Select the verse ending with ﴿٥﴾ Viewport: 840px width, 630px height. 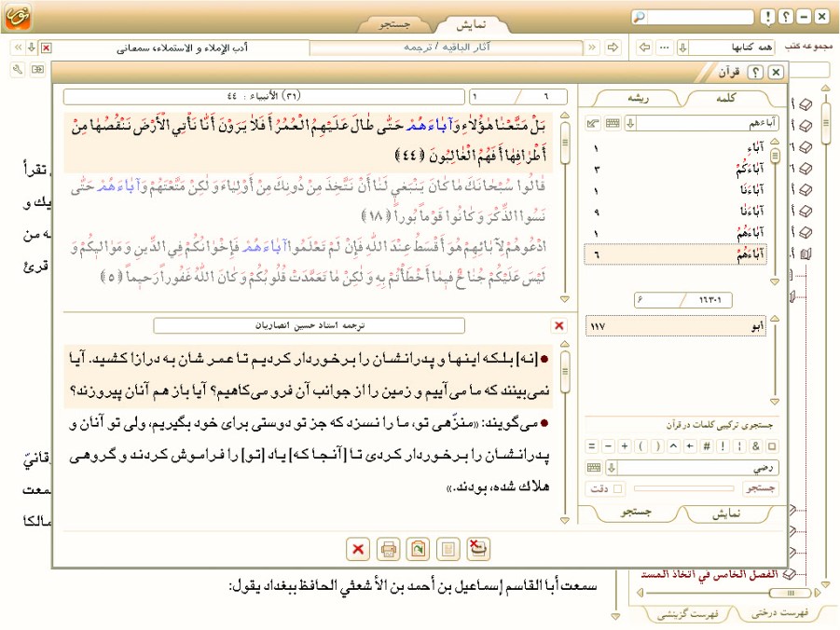310,262
